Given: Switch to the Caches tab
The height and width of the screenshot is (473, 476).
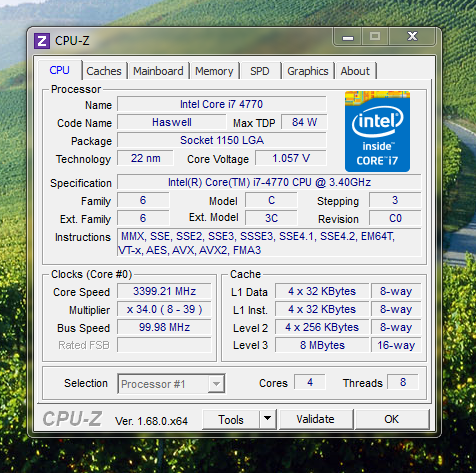Looking at the screenshot, I should 104,71.
